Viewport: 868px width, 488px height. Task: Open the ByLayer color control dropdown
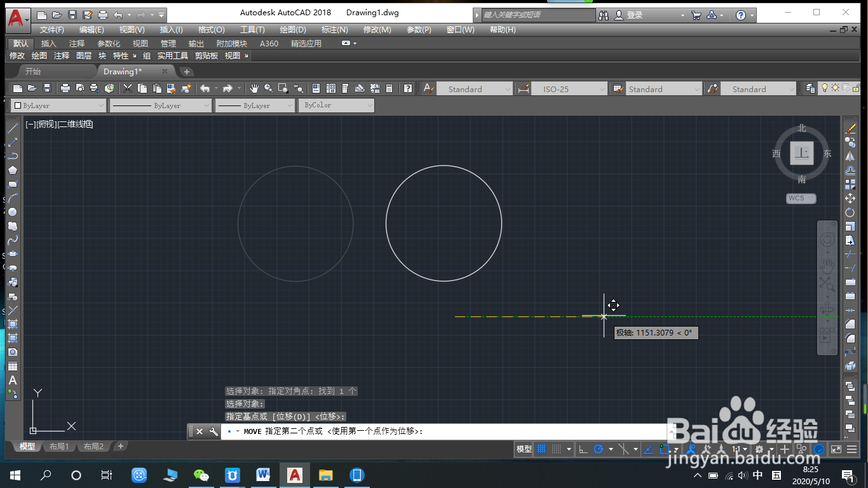coord(59,105)
